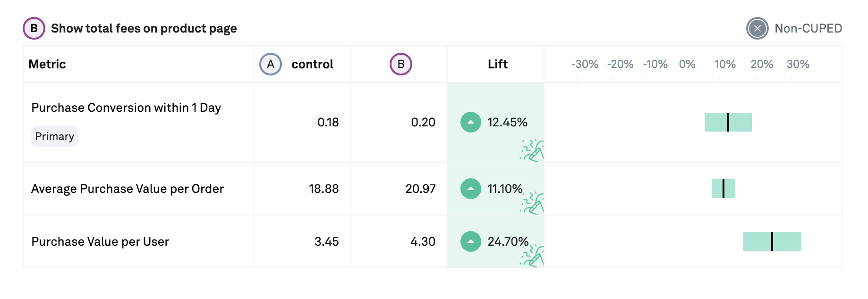Click the Metric column header
Screen dimensions: 868x299
[47, 64]
